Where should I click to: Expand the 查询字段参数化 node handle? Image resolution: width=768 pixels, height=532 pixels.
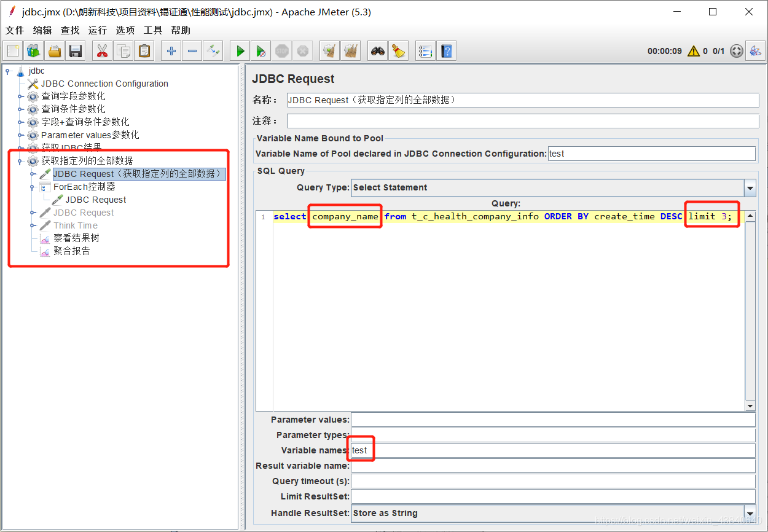click(20, 96)
